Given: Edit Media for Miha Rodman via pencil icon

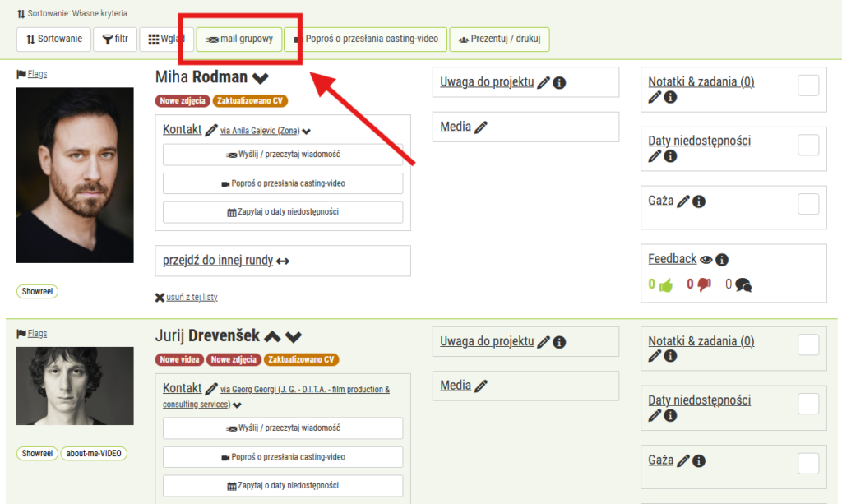Looking at the screenshot, I should [481, 127].
